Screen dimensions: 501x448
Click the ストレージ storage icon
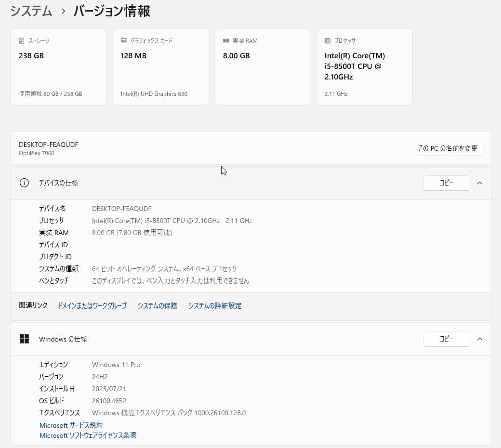(x=20, y=40)
